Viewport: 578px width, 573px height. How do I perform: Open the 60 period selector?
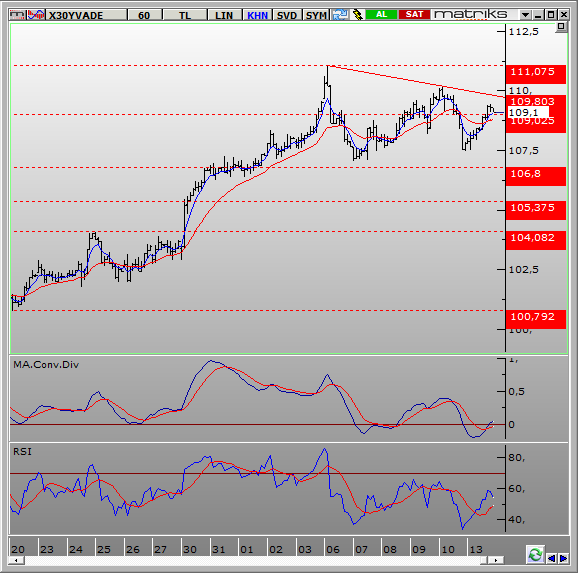coord(144,15)
